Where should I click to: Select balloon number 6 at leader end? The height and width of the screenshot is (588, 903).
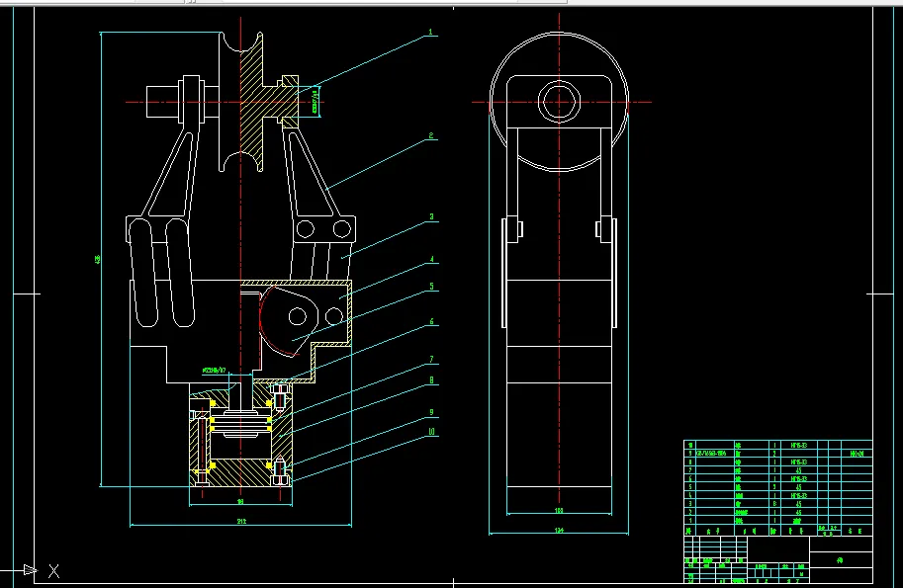coord(431,321)
